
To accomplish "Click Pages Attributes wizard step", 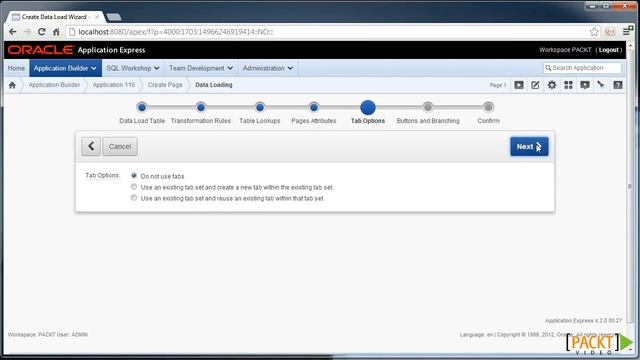I will [x=313, y=107].
